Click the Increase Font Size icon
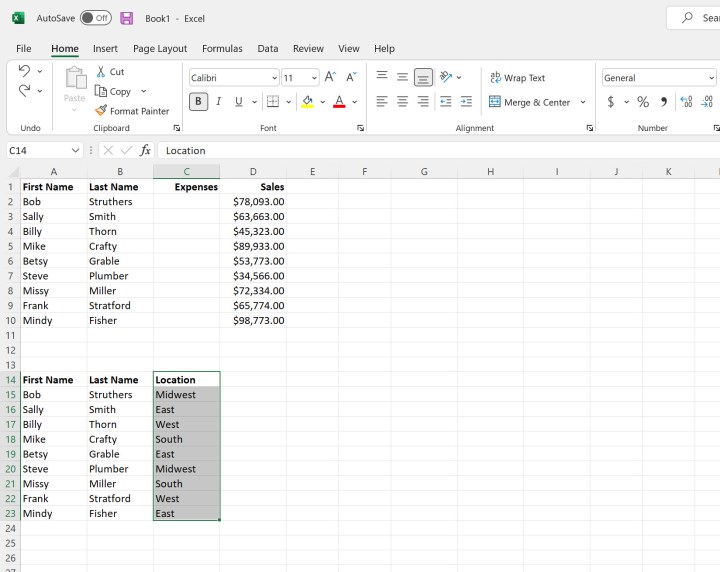The image size is (720, 572). coord(330,77)
